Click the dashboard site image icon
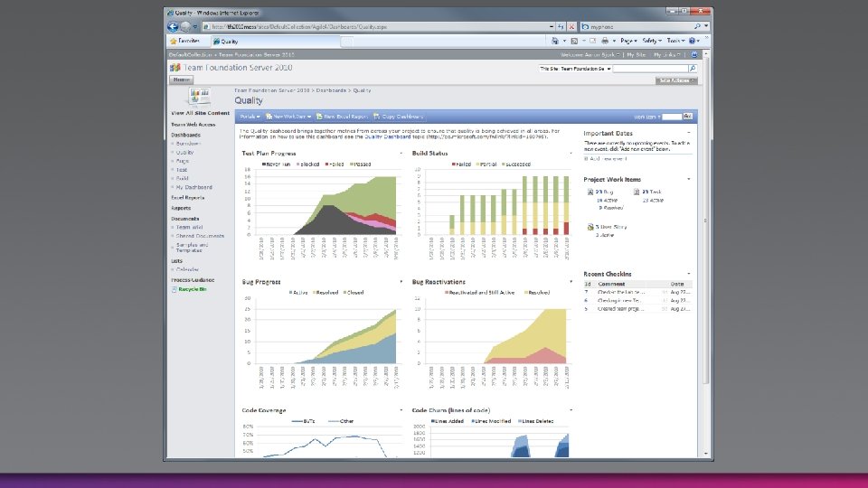 point(199,97)
